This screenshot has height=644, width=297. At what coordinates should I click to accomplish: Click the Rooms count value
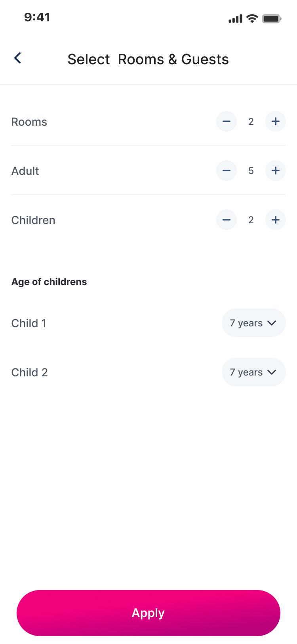[x=251, y=122]
